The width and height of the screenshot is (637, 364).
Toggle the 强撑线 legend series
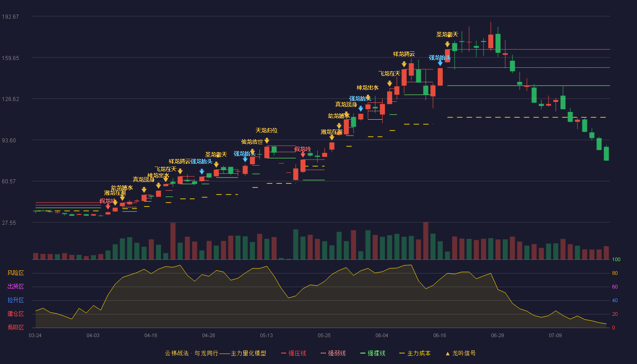pos(373,353)
